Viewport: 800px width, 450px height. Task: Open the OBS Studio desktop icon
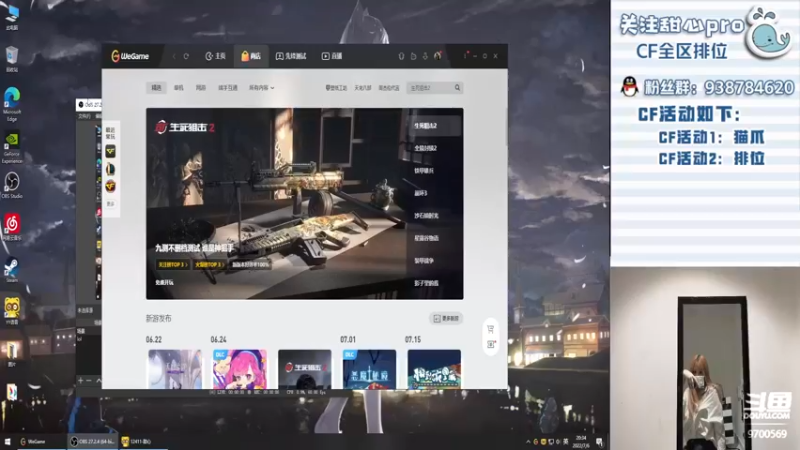12,185
